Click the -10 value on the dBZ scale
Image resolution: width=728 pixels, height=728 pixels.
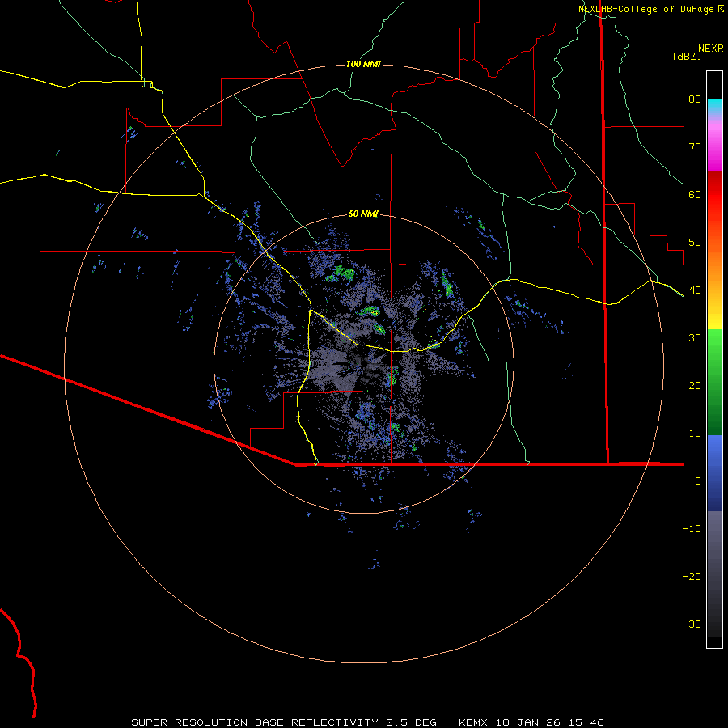tap(692, 528)
